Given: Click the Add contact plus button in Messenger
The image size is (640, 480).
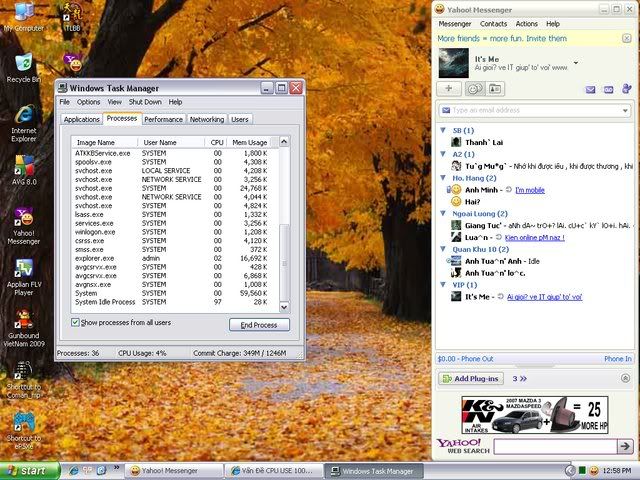Looking at the screenshot, I should click(x=449, y=89).
